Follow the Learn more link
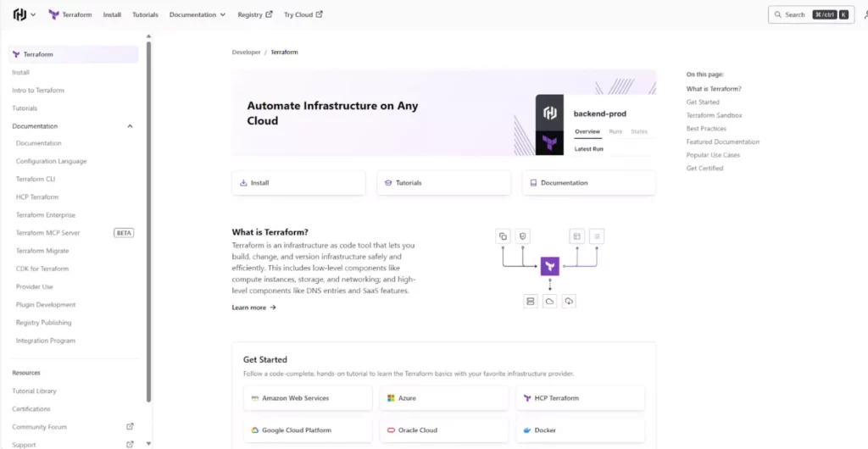 [x=253, y=308]
